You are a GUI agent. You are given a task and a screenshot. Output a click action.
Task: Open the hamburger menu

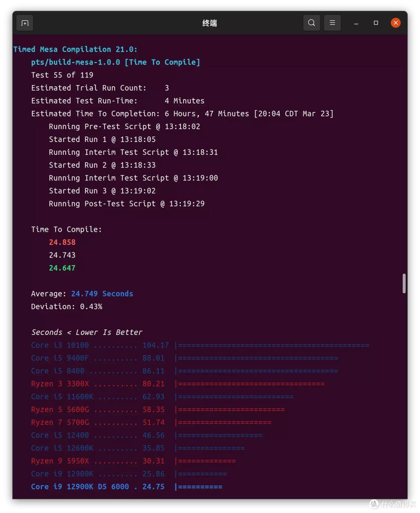pos(332,23)
